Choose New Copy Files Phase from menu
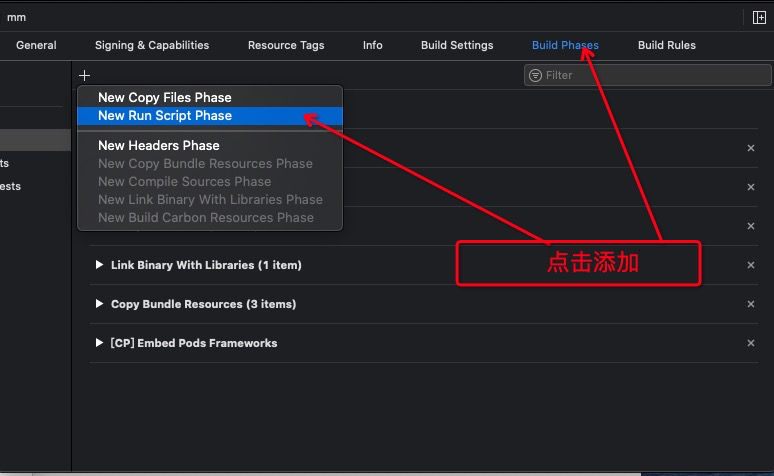This screenshot has width=774, height=476. coord(165,97)
